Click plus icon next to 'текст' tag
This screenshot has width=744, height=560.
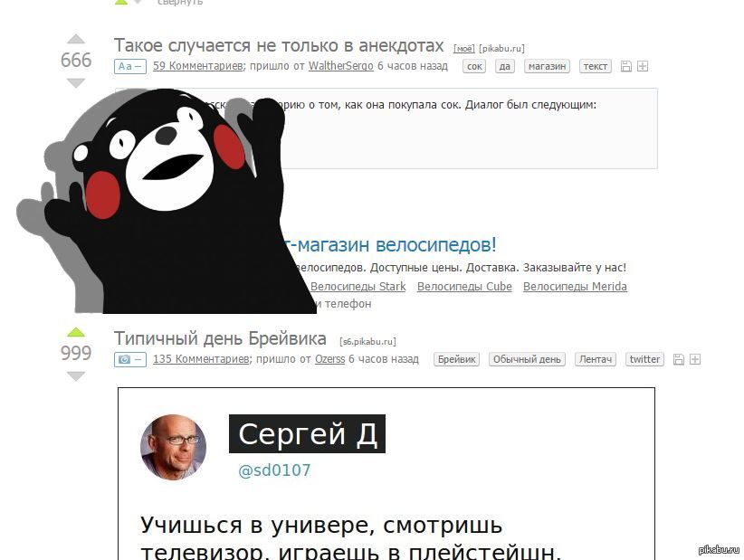(643, 66)
